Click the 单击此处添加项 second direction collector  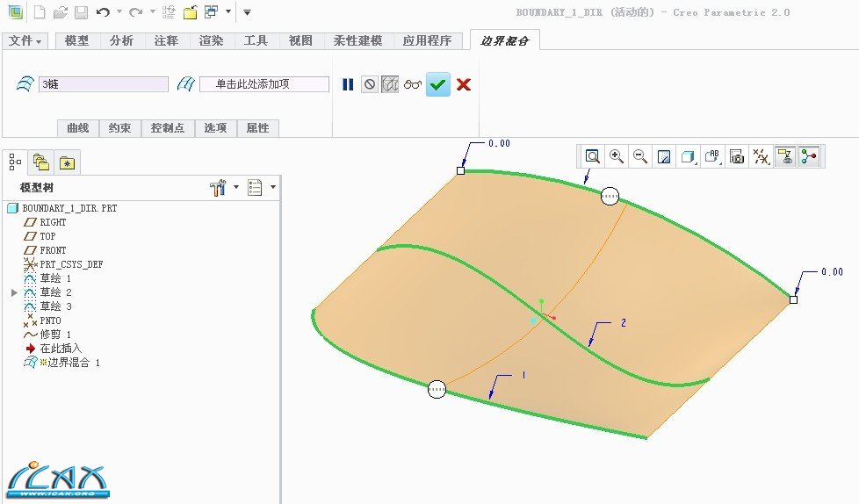point(264,83)
